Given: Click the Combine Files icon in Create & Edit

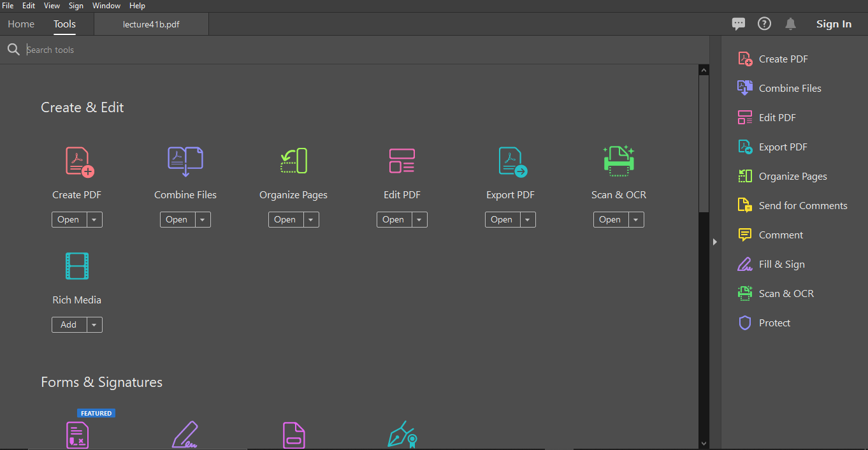Looking at the screenshot, I should [185, 161].
